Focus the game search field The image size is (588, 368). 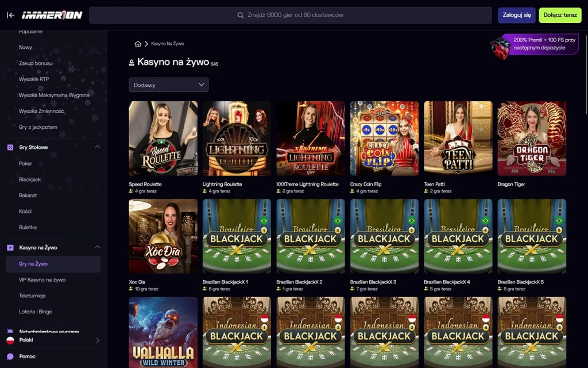pyautogui.click(x=290, y=15)
